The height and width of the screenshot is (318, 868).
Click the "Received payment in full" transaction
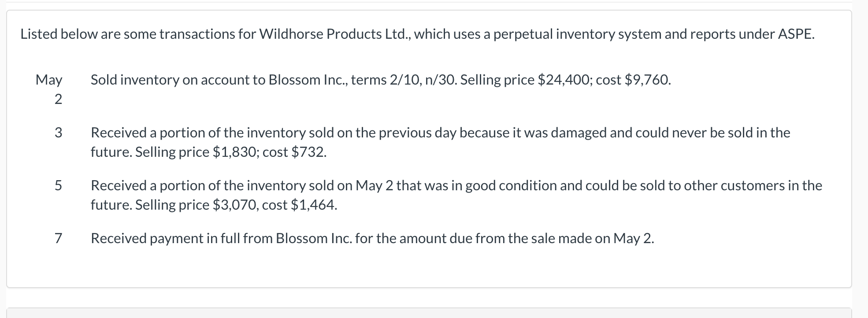click(372, 238)
